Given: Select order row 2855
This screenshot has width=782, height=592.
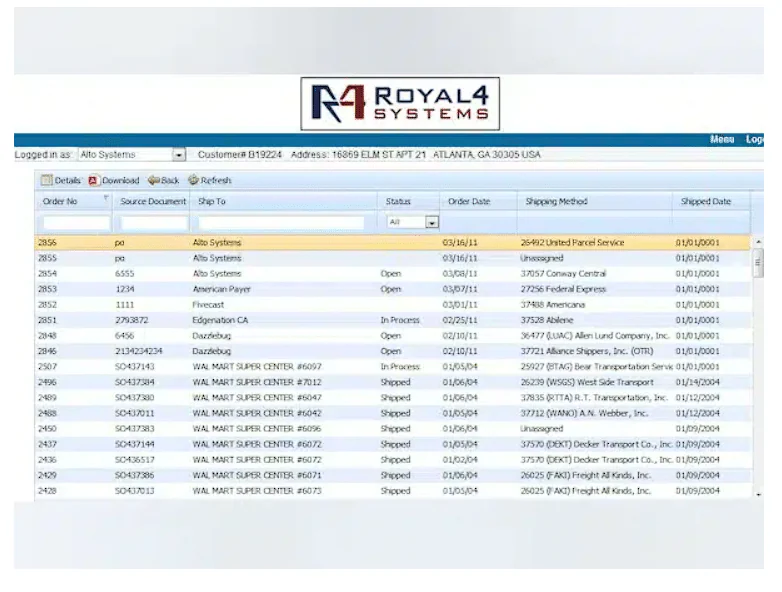Looking at the screenshot, I should (x=392, y=258).
